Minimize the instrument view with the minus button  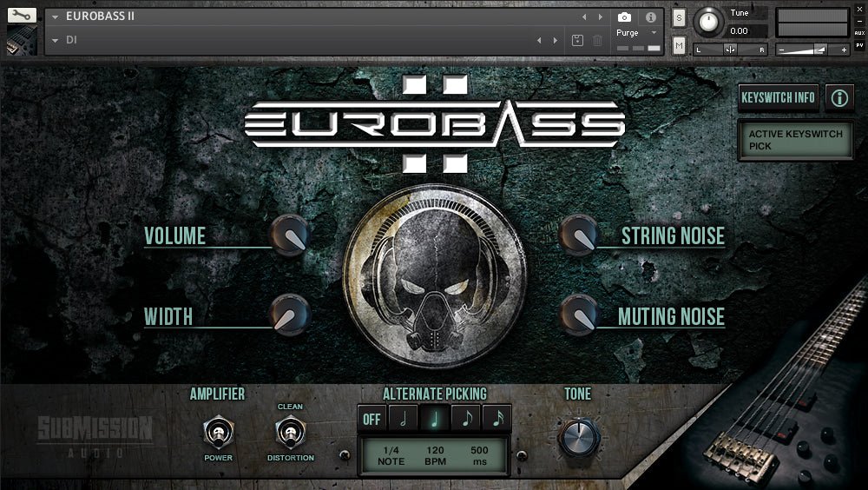tap(859, 21)
